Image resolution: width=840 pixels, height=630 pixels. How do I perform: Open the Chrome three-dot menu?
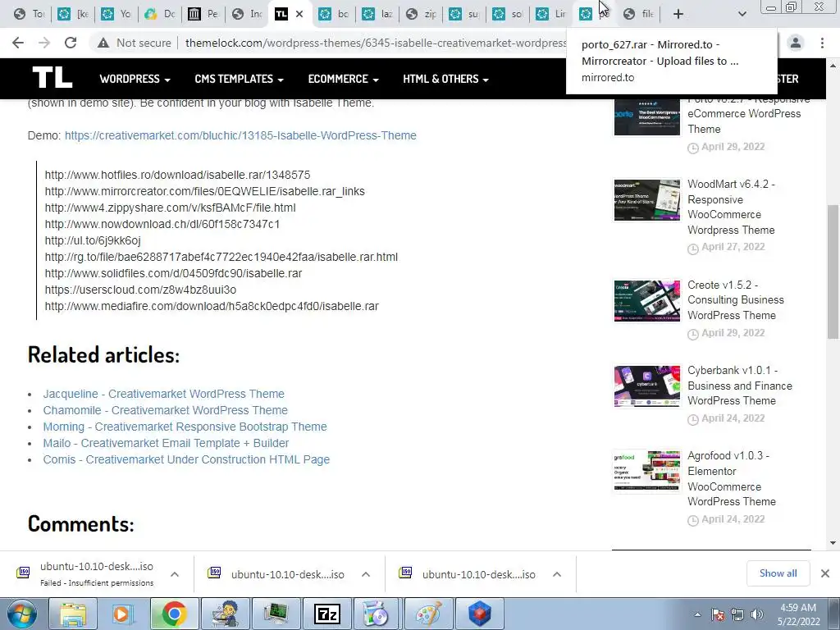(822, 43)
